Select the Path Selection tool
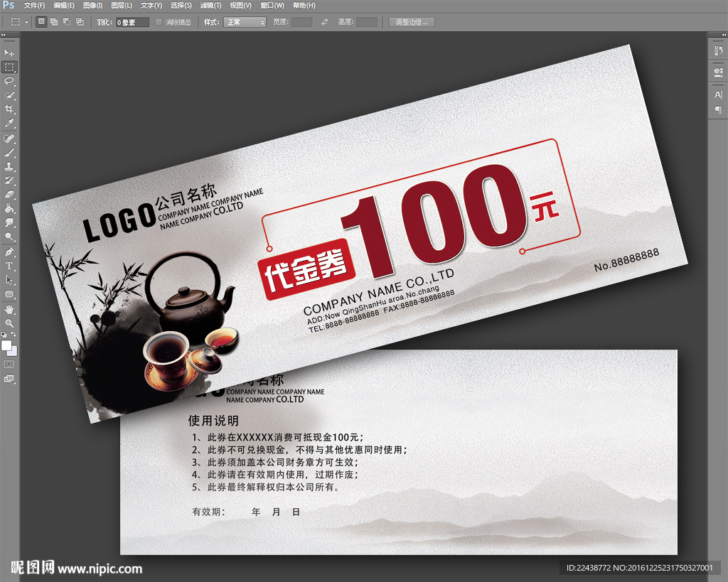The height and width of the screenshot is (582, 728). click(x=9, y=280)
